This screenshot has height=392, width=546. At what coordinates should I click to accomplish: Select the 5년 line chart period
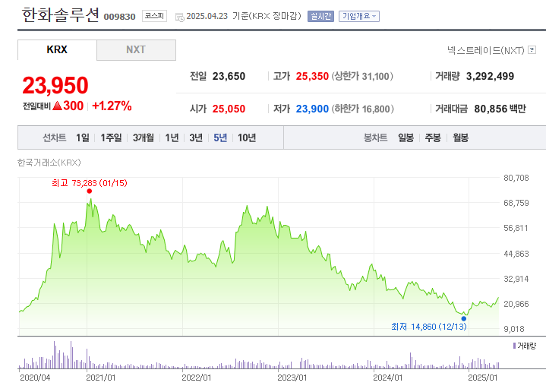(x=220, y=138)
